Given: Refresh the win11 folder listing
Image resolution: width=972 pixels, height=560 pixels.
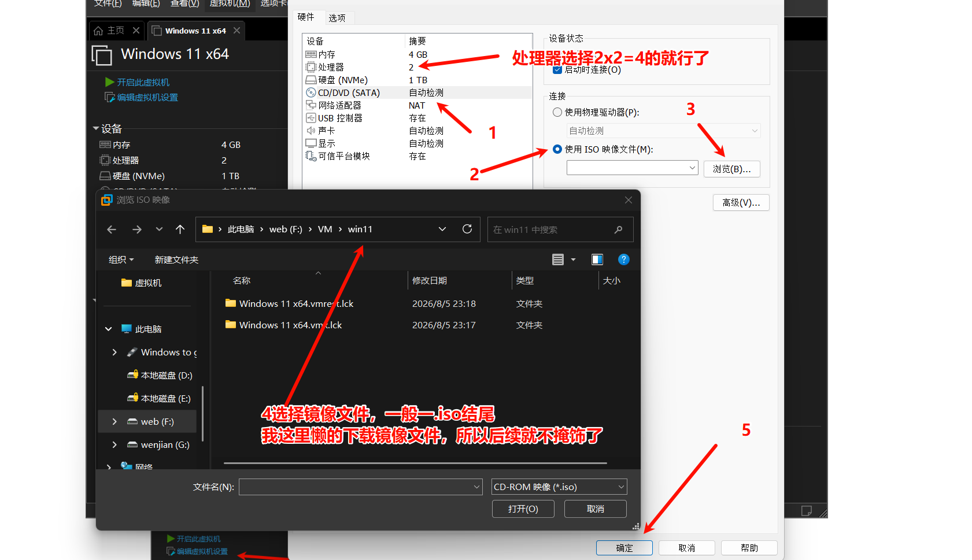Looking at the screenshot, I should coord(467,229).
